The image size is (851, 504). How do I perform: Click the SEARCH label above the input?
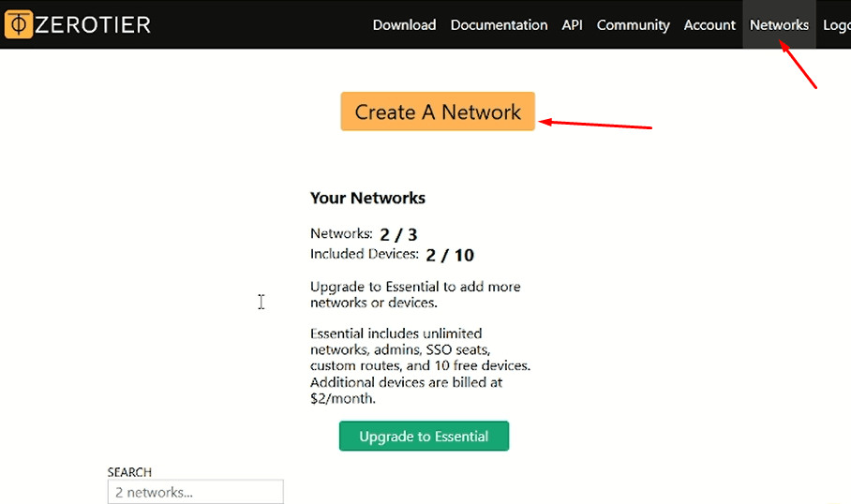(129, 472)
